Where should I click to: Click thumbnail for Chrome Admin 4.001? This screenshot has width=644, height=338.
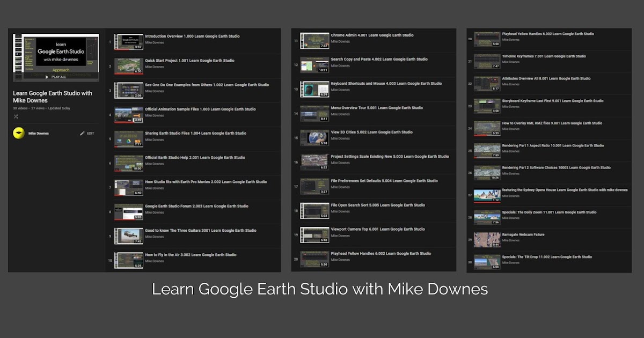click(x=314, y=41)
